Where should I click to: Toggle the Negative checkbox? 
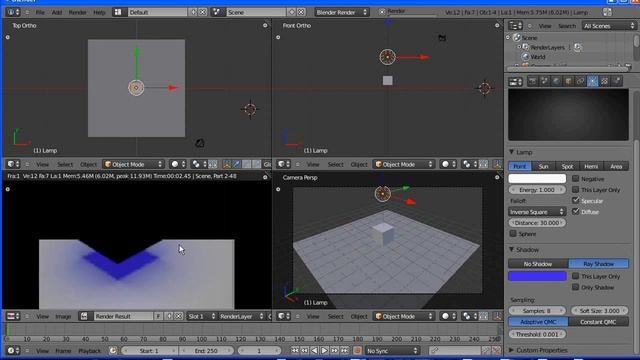click(576, 178)
